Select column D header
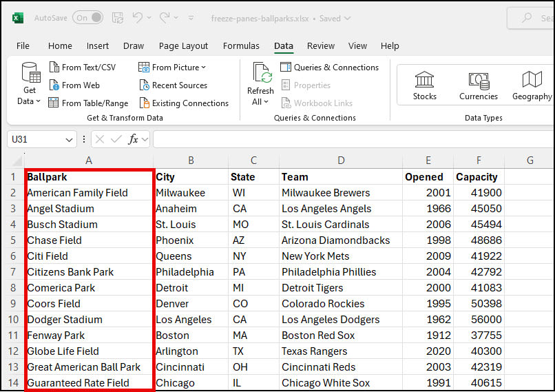 click(x=341, y=161)
